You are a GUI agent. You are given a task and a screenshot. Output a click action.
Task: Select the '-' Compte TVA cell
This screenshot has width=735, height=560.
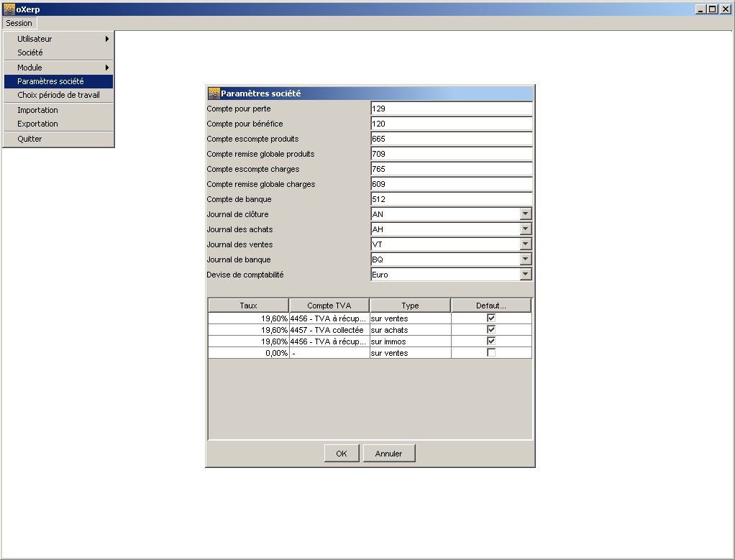click(329, 353)
